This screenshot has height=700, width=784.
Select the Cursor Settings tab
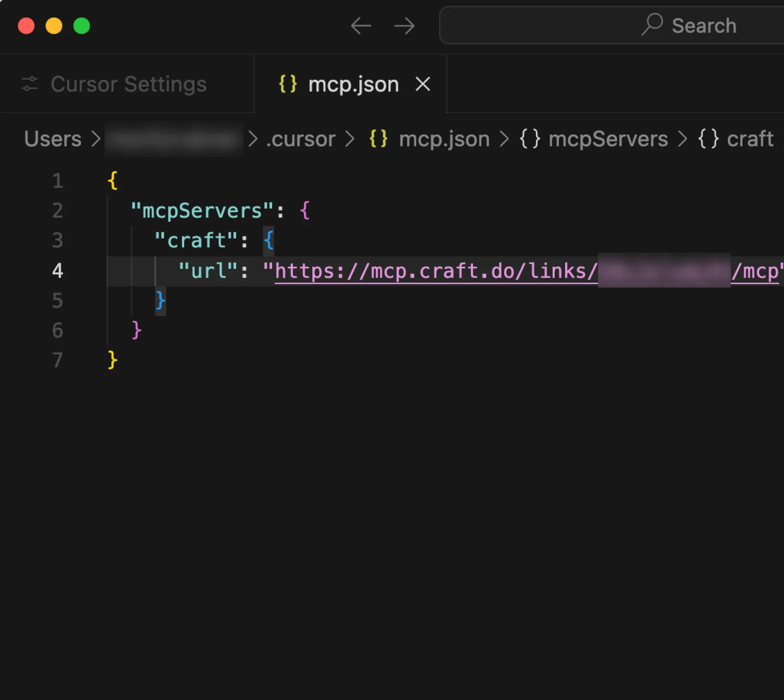pos(129,84)
